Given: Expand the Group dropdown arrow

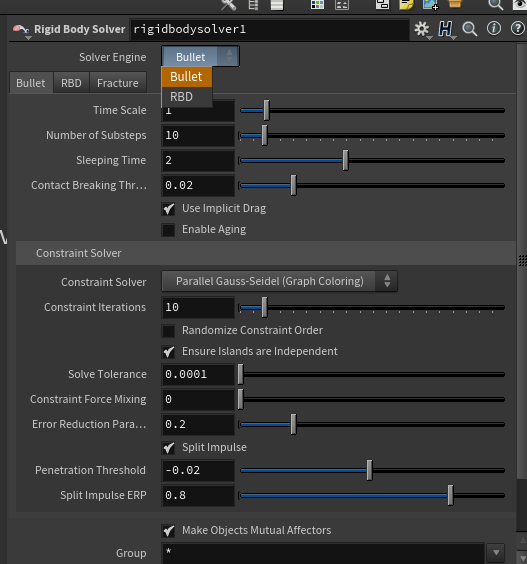Looking at the screenshot, I should [x=496, y=553].
